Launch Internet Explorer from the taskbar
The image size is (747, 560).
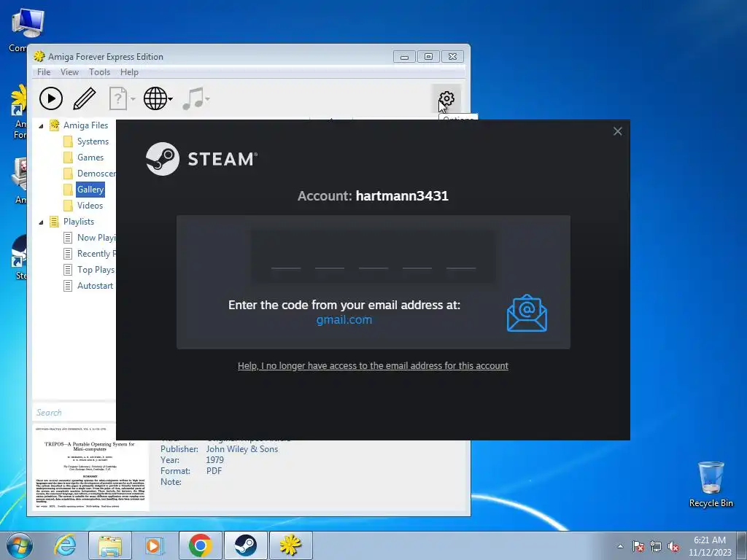click(65, 545)
